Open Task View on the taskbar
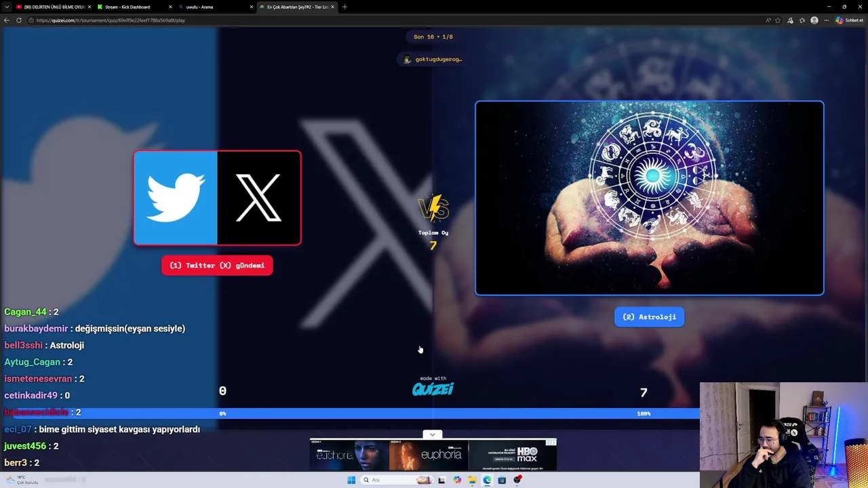Image resolution: width=868 pixels, height=488 pixels. tap(441, 480)
